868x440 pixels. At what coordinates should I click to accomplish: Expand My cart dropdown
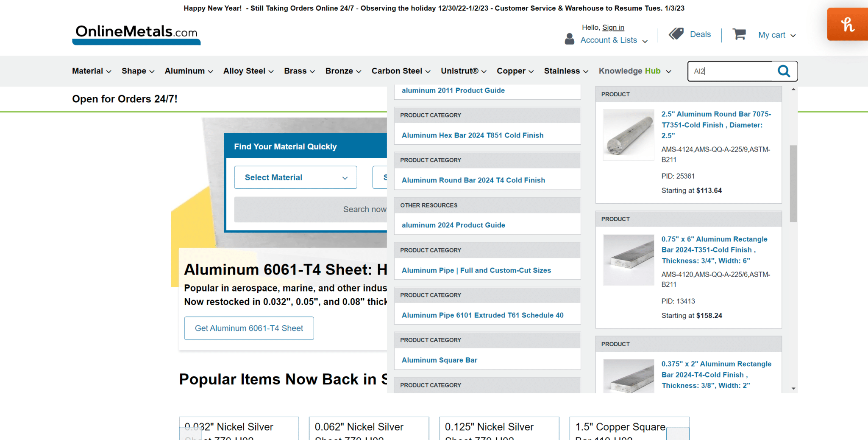(777, 35)
